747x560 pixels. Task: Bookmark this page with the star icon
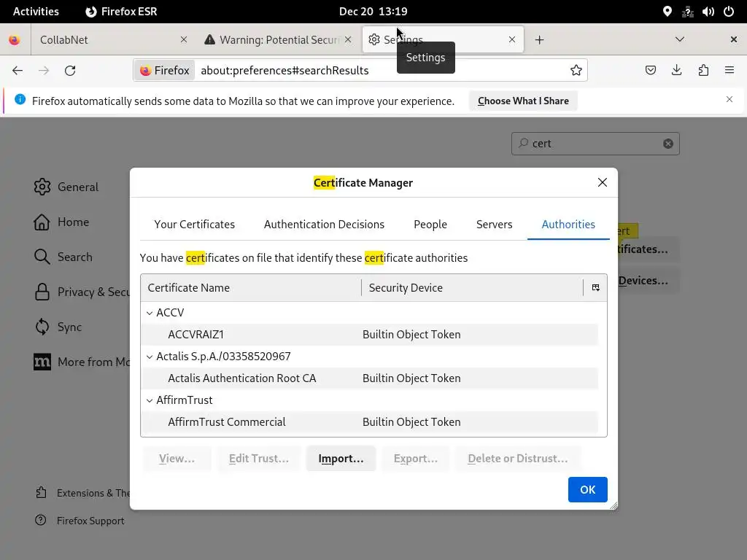click(576, 71)
